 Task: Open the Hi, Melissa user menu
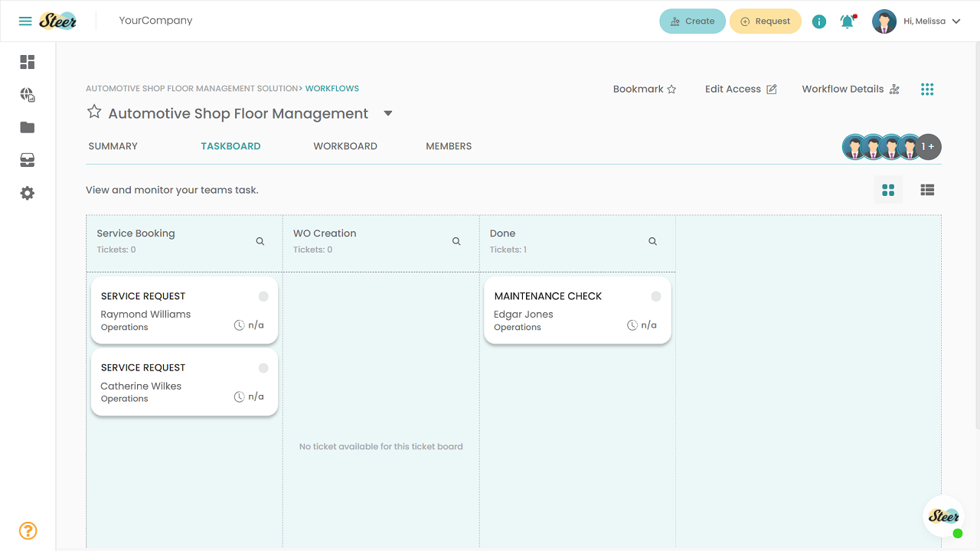(916, 21)
